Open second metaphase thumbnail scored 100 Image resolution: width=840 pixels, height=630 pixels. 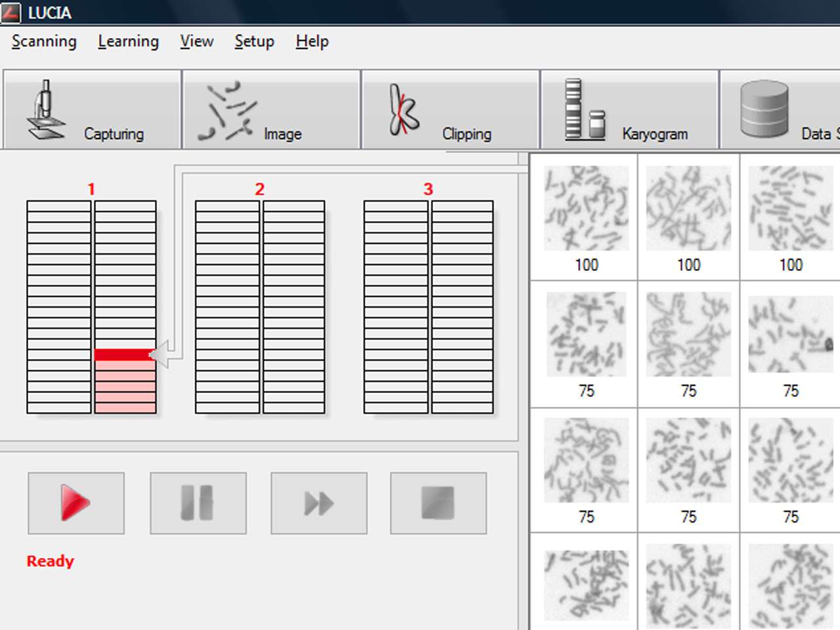pyautogui.click(x=688, y=208)
